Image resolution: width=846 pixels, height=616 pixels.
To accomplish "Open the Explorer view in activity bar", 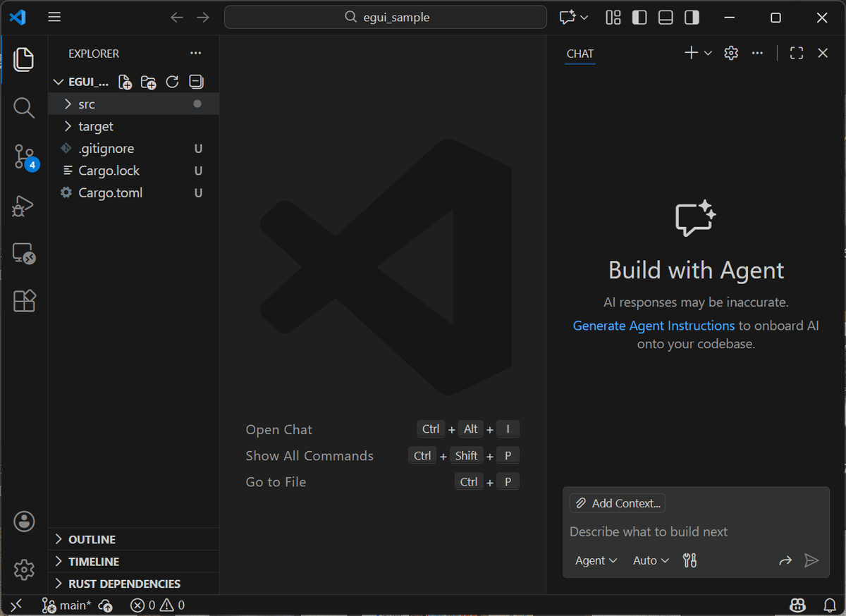I will [x=24, y=59].
